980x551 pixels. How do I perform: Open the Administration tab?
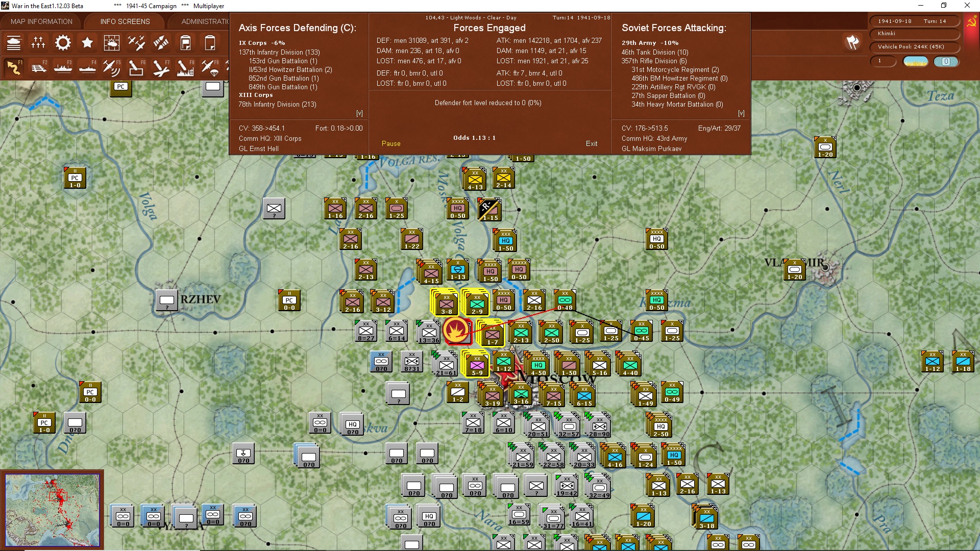point(204,21)
